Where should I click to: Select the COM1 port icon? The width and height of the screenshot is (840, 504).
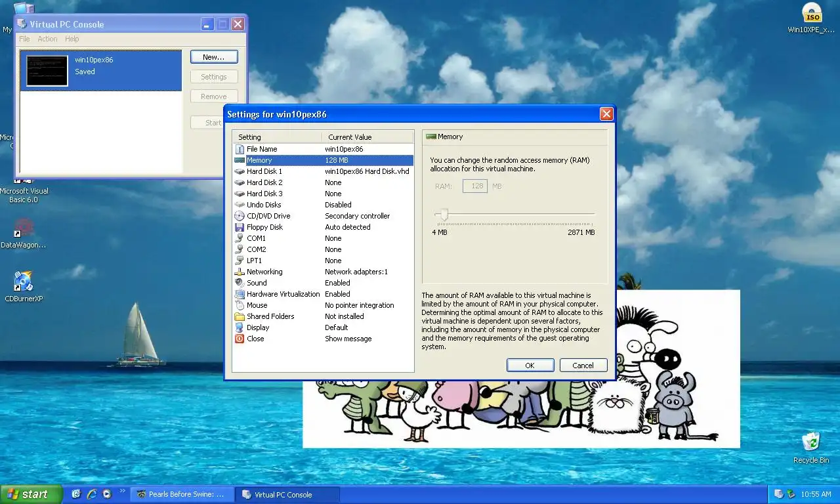tap(240, 238)
